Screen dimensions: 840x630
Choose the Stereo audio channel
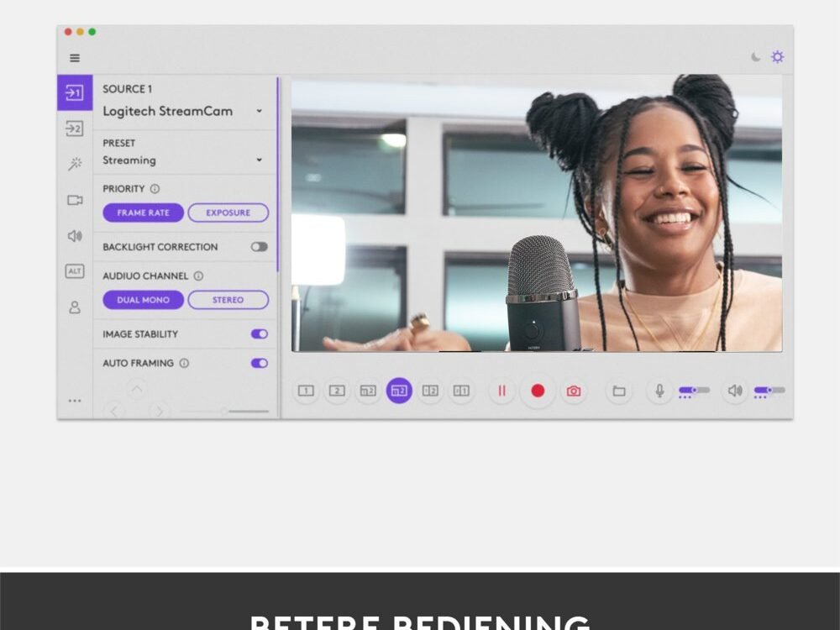228,300
